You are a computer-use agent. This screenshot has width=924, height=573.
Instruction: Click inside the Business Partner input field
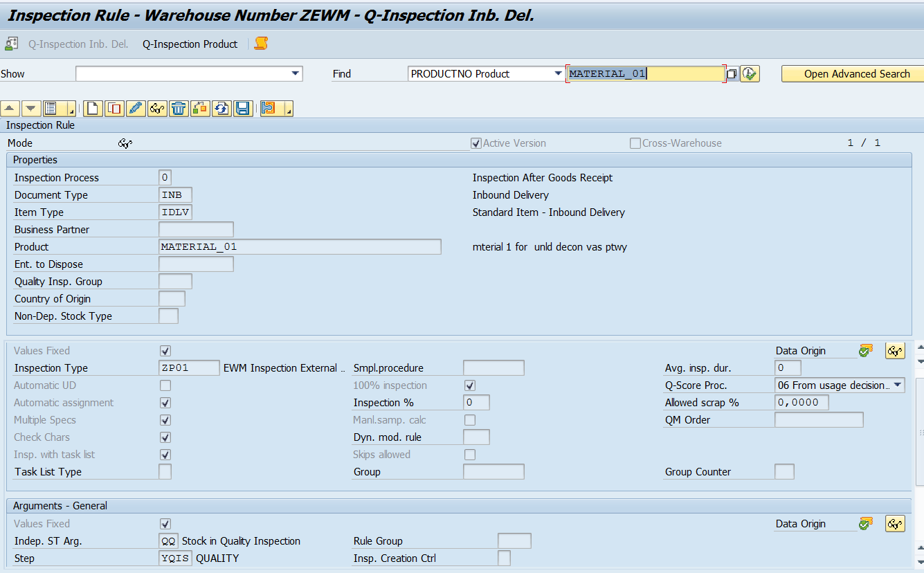point(196,229)
